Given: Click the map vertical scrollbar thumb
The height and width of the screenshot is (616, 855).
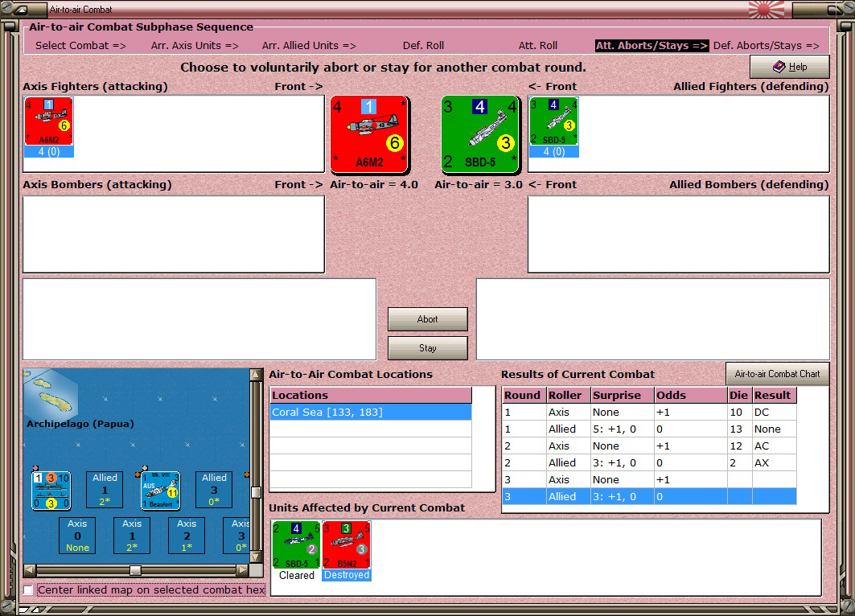Looking at the screenshot, I should coord(255,492).
